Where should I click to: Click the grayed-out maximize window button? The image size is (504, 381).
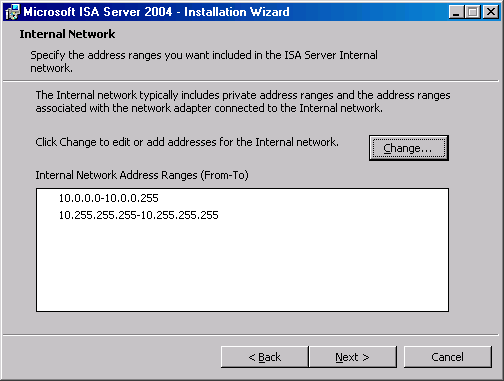(x=472, y=12)
